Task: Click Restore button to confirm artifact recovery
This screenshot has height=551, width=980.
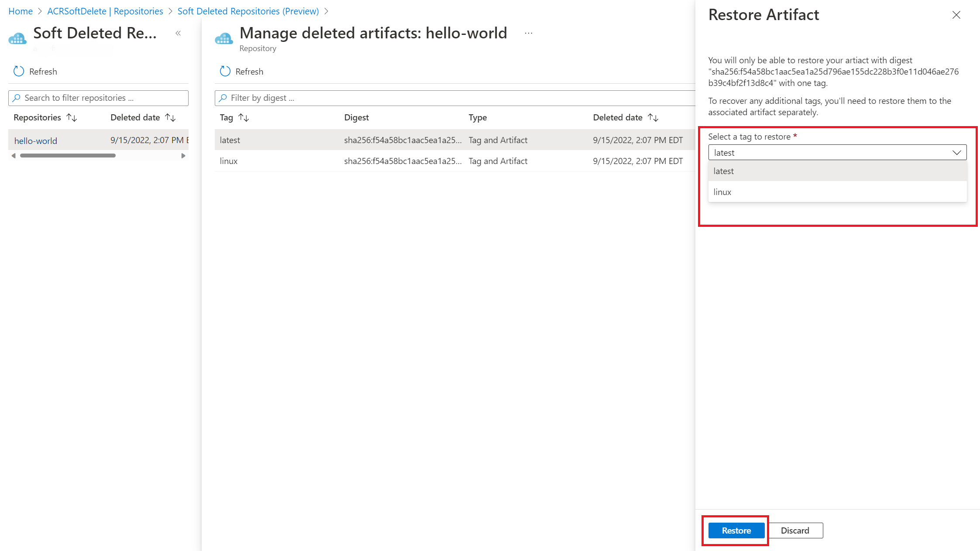Action: pyautogui.click(x=736, y=530)
